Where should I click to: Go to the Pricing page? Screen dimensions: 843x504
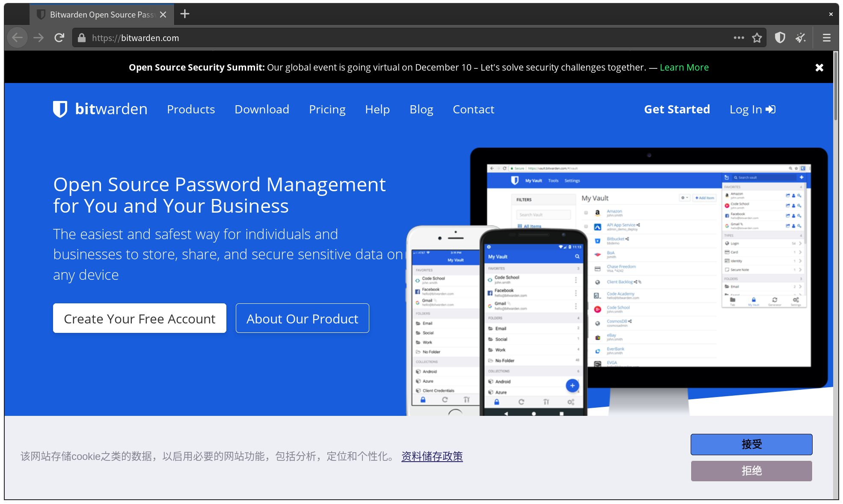coord(327,110)
